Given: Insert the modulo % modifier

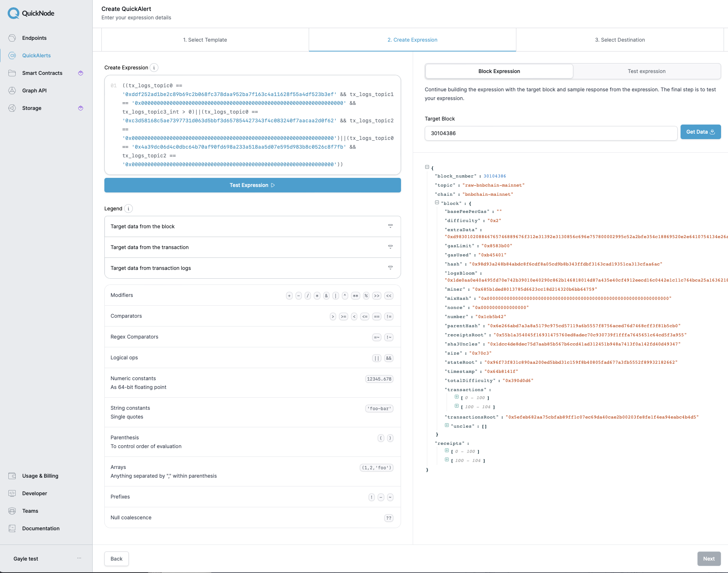Looking at the screenshot, I should (x=366, y=296).
